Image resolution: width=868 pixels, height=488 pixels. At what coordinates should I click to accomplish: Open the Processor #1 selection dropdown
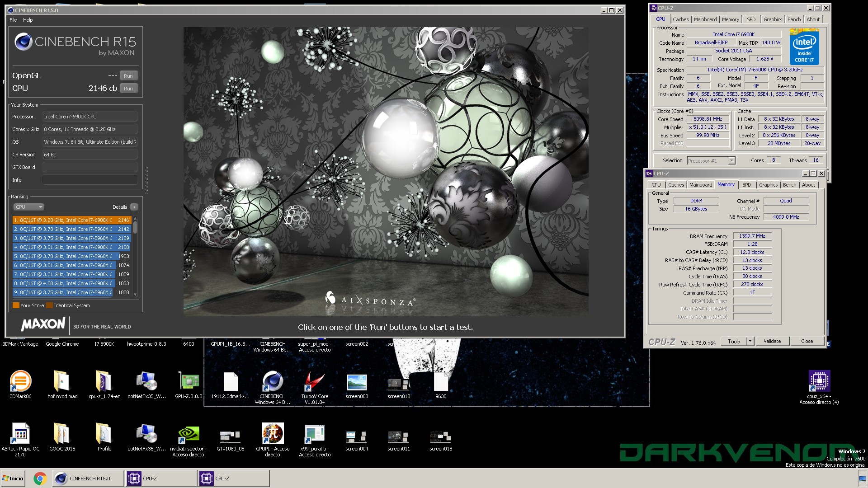click(x=711, y=160)
